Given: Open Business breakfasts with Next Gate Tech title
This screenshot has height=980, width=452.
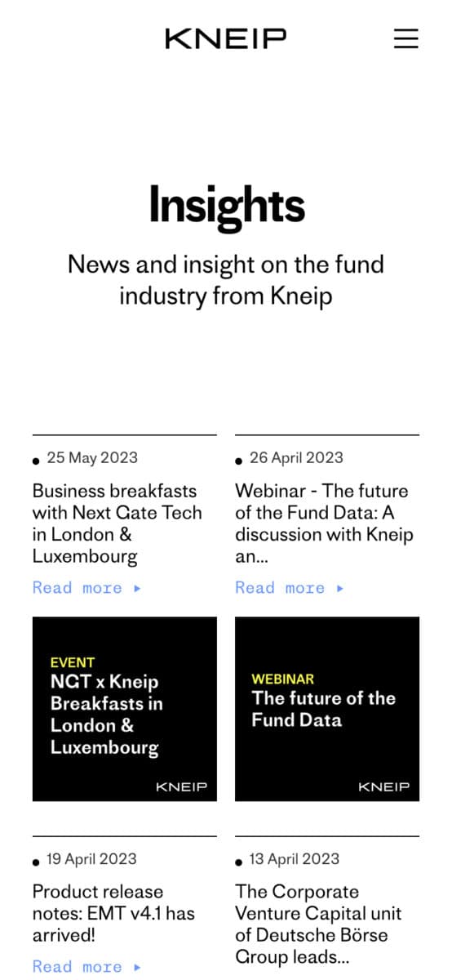Looking at the screenshot, I should [117, 523].
